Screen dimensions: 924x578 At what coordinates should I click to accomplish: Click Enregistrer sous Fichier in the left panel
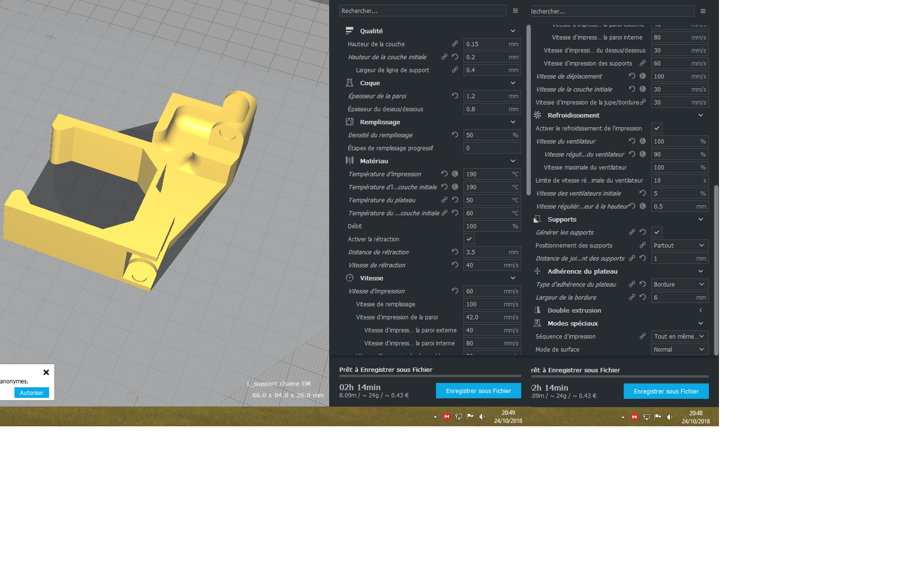click(478, 391)
